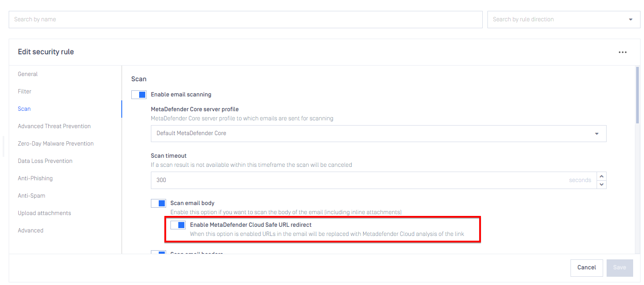The height and width of the screenshot is (285, 644).
Task: Click the Edit security rule heading
Action: point(46,52)
